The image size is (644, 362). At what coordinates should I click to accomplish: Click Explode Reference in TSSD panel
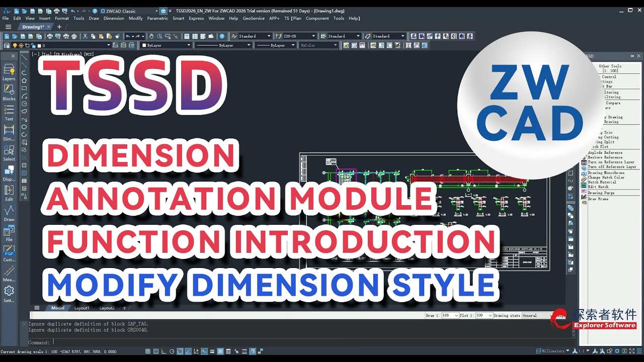point(605,153)
